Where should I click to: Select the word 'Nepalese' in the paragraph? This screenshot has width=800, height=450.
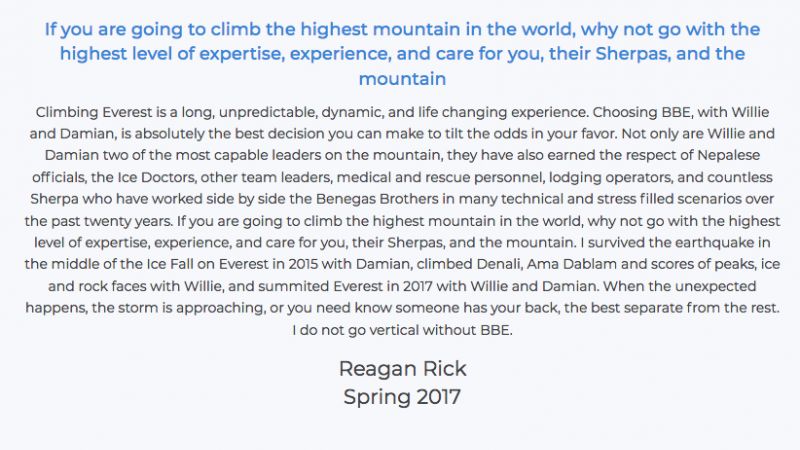728,155
